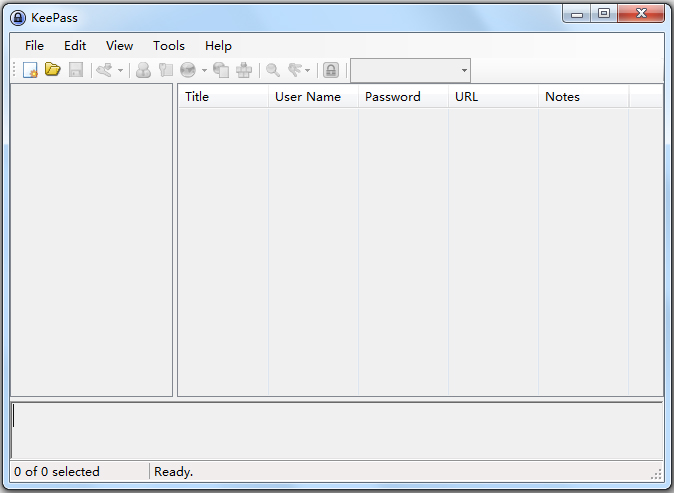Sort entries by Notes column header
Viewport: 674px width, 493px height.
584,97
